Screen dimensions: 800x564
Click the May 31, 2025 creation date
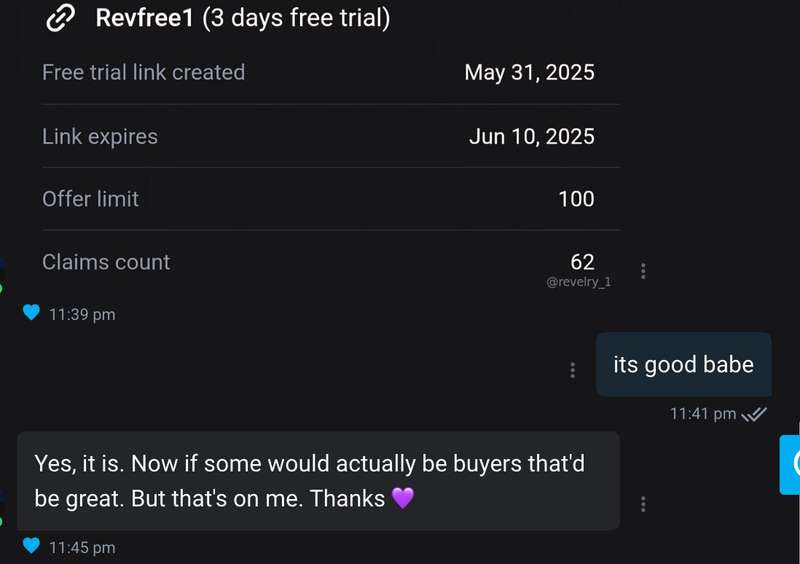530,72
